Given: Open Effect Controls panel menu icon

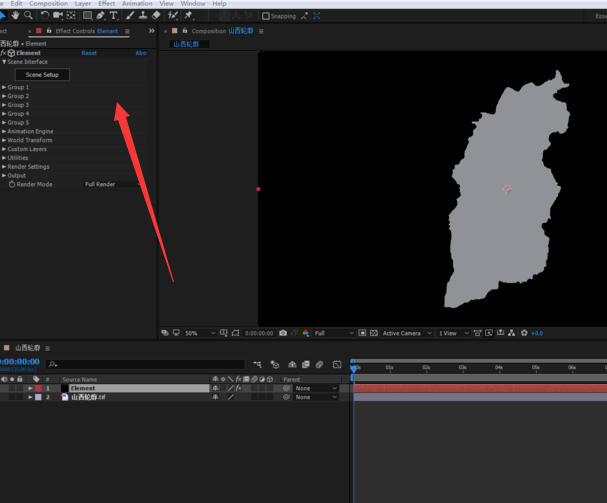Looking at the screenshot, I should click(127, 31).
